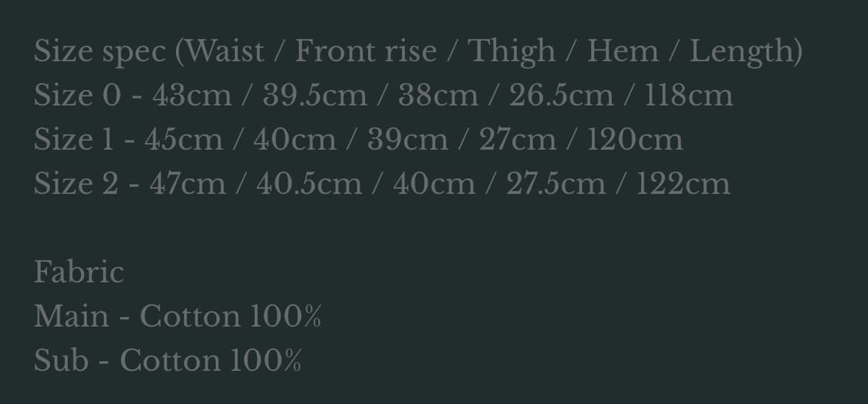Select the Size 2 measurements row
Image resolution: width=868 pixels, height=404 pixels.
pyautogui.click(x=382, y=183)
